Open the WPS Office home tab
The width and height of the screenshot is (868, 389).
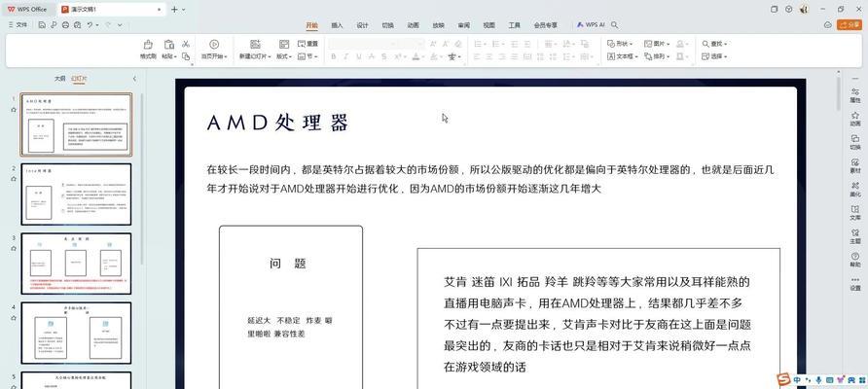coord(27,10)
